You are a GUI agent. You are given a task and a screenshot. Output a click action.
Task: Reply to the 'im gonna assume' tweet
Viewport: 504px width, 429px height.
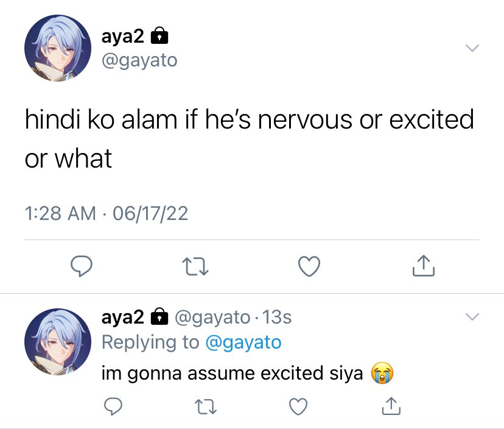(113, 406)
